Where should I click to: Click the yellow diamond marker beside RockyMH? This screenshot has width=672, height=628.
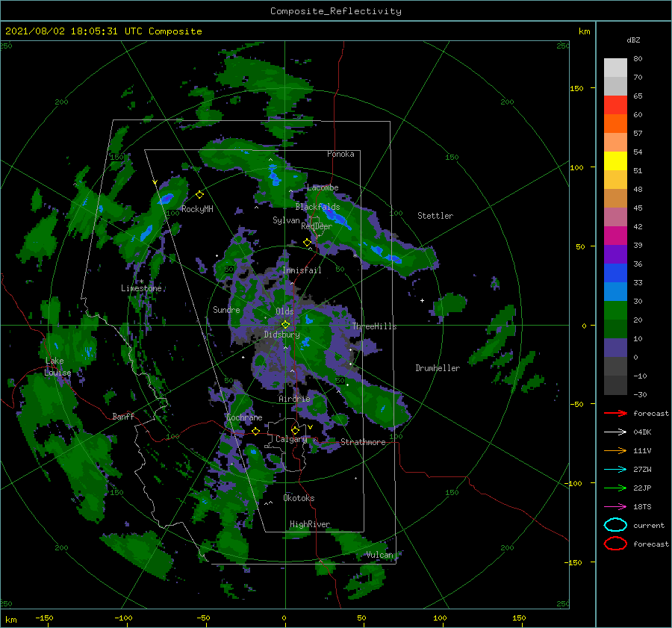[x=199, y=195]
